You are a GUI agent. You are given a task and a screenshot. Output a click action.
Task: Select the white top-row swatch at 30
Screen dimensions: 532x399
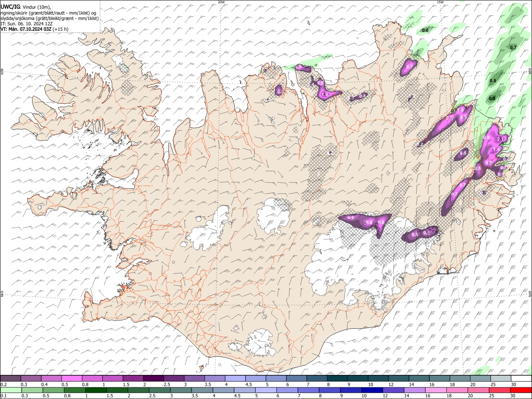(x=521, y=378)
